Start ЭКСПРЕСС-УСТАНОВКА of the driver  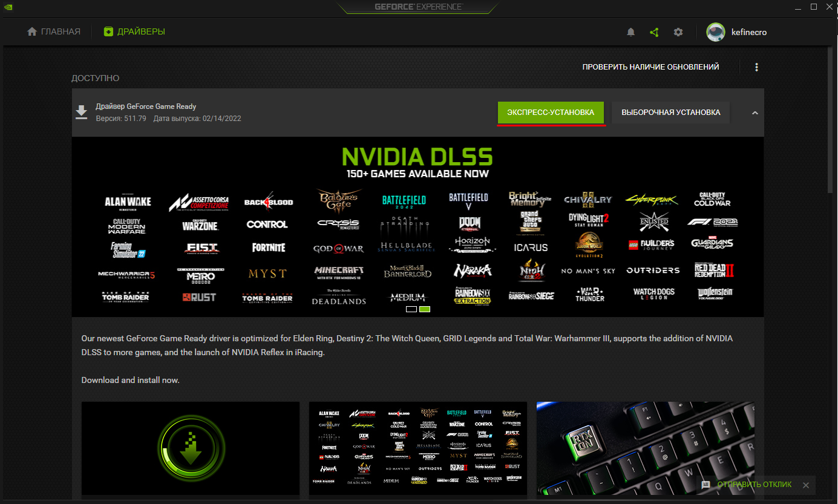pyautogui.click(x=551, y=113)
